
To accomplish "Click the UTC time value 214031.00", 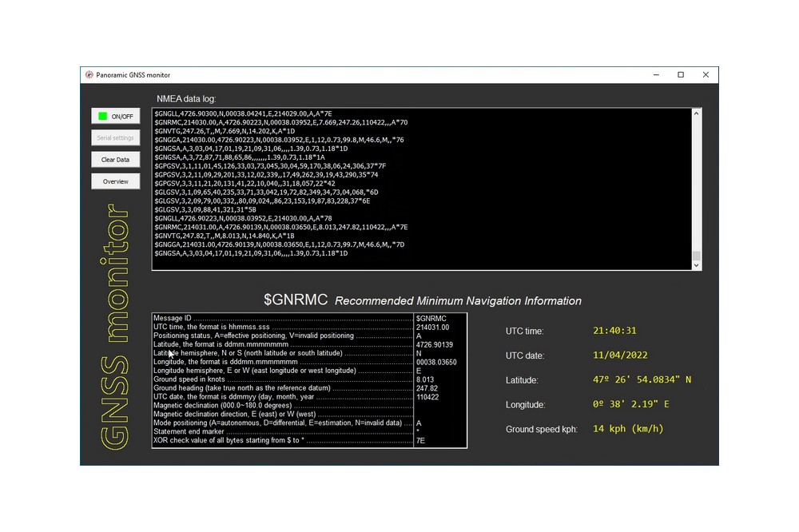I will 432,328.
